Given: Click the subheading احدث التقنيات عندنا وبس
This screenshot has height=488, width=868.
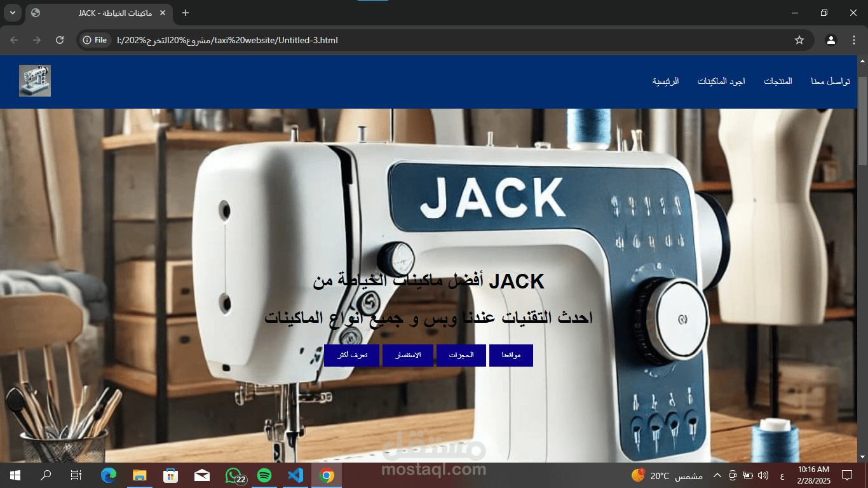Looking at the screenshot, I should [x=429, y=318].
